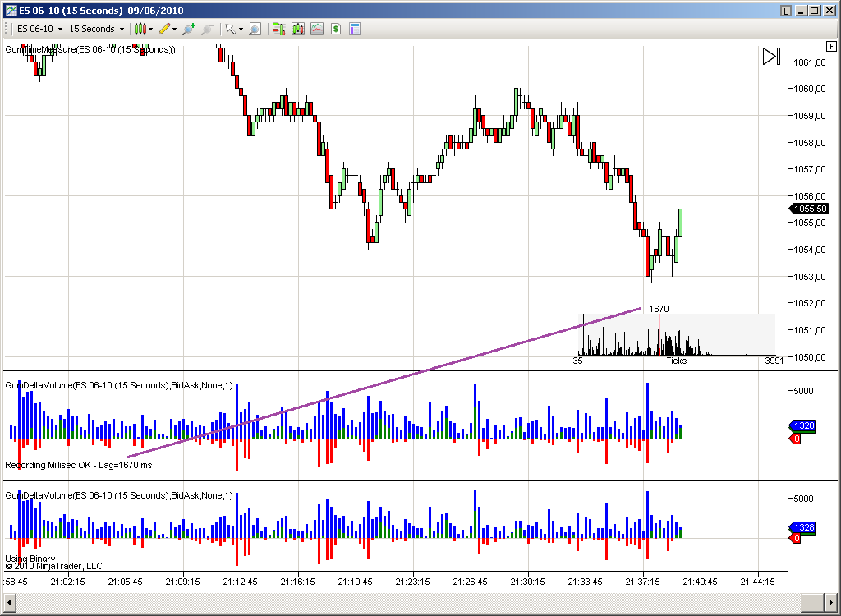Click the '© 2010 NinjaTrader, LLC' text
The image size is (841, 616).
coord(53,566)
